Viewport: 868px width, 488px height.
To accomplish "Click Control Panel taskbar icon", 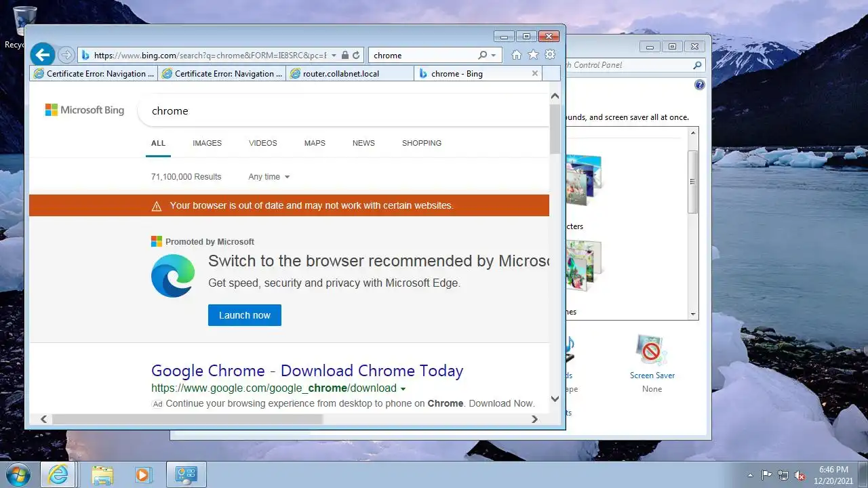I will (x=186, y=474).
